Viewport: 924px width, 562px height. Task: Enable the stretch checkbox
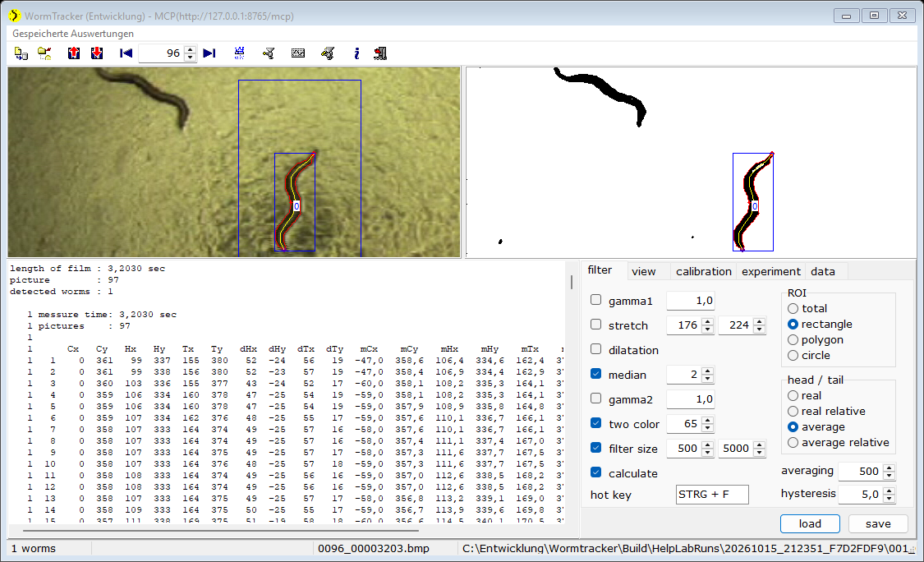coord(595,325)
